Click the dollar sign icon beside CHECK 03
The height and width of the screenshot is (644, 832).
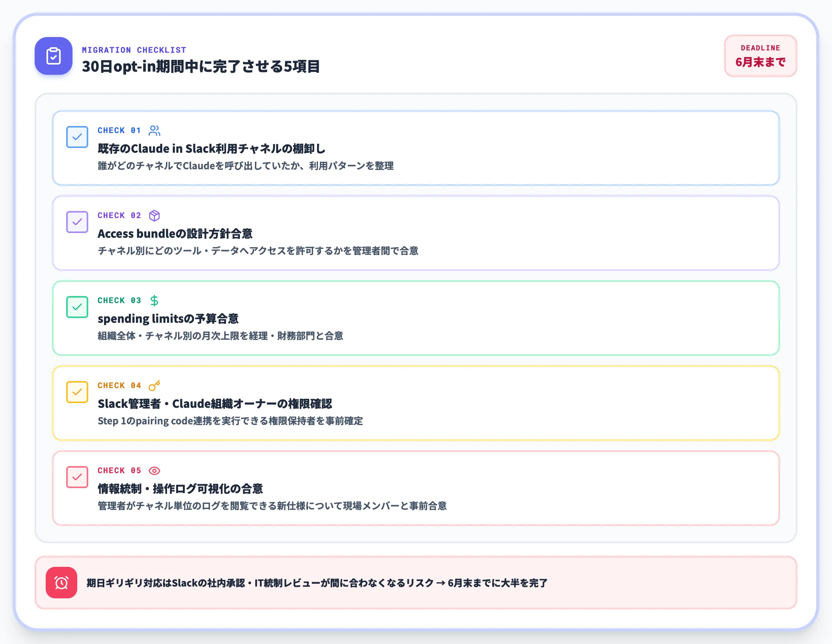[x=154, y=300]
